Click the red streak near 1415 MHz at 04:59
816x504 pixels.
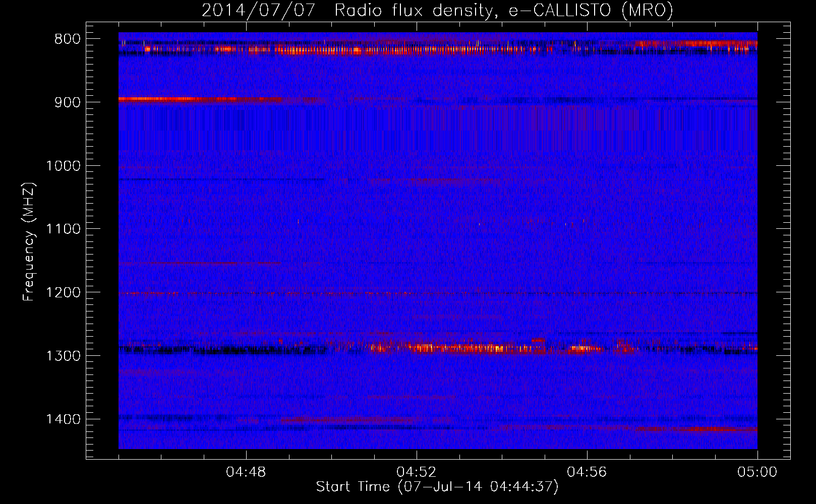coord(697,429)
